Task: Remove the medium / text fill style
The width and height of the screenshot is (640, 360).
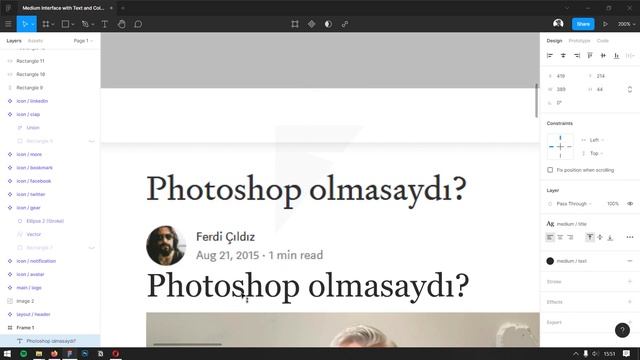Action: [x=630, y=261]
